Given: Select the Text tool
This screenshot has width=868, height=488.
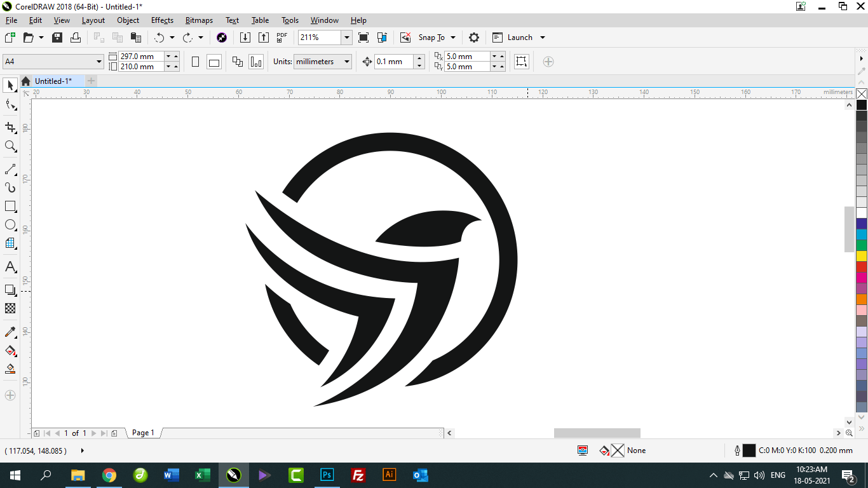Looking at the screenshot, I should (10, 267).
